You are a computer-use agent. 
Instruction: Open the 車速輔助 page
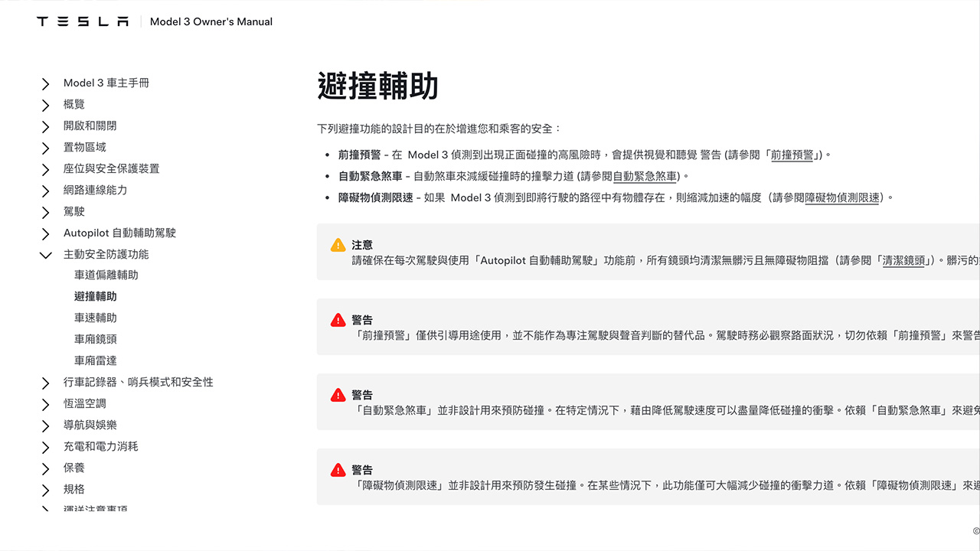point(96,318)
